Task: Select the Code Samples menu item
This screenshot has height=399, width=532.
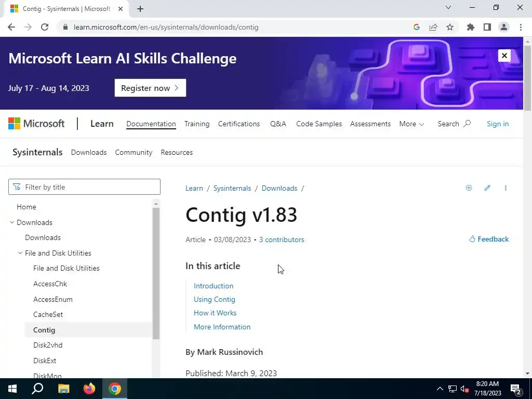Action: pos(319,124)
